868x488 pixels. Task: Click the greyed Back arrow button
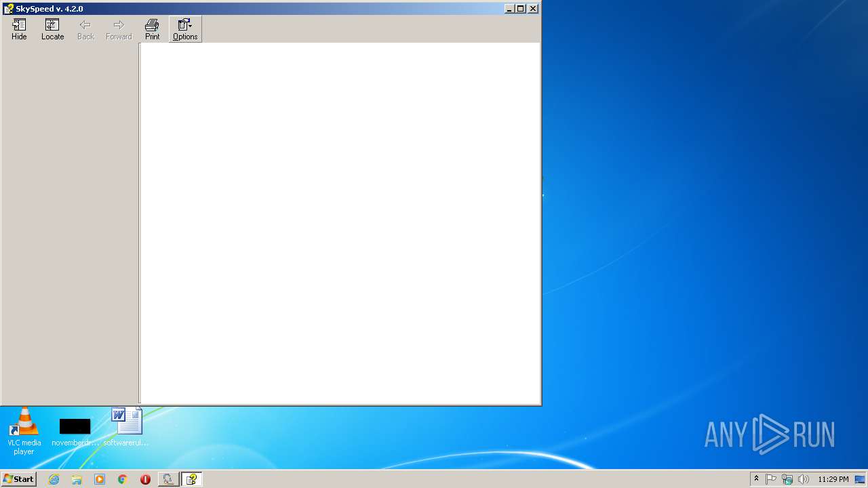point(85,29)
